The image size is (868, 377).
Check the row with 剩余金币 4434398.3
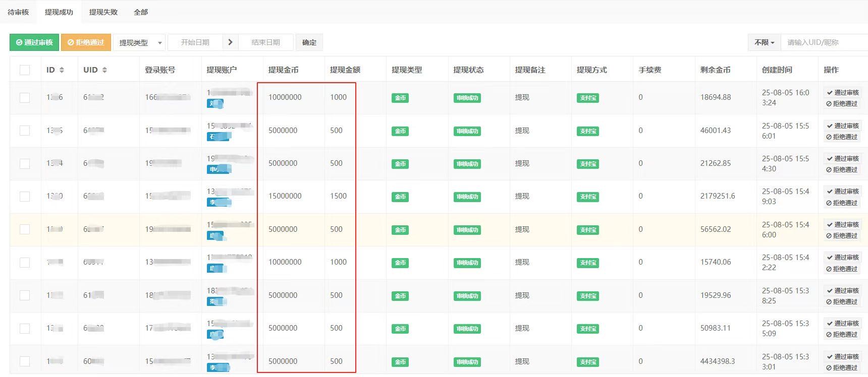tap(25, 361)
